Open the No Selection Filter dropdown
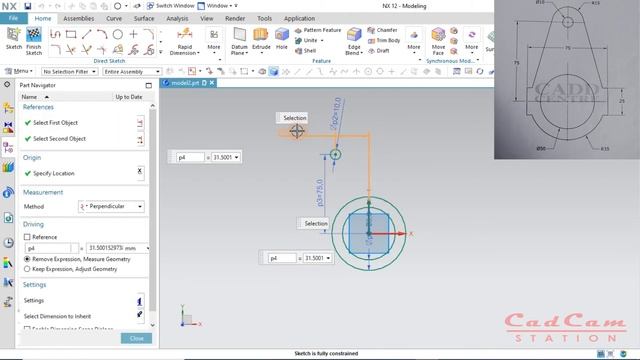Image resolution: width=640 pixels, height=360 pixels. click(x=69, y=71)
